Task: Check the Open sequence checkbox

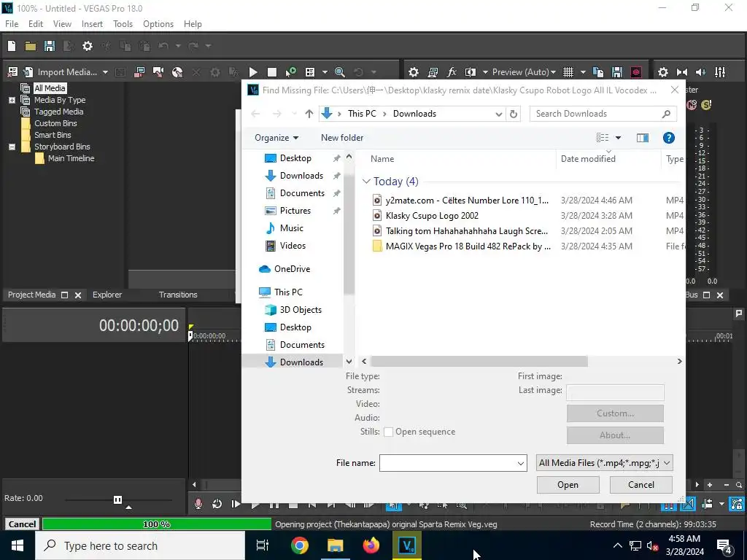Action: pyautogui.click(x=388, y=432)
